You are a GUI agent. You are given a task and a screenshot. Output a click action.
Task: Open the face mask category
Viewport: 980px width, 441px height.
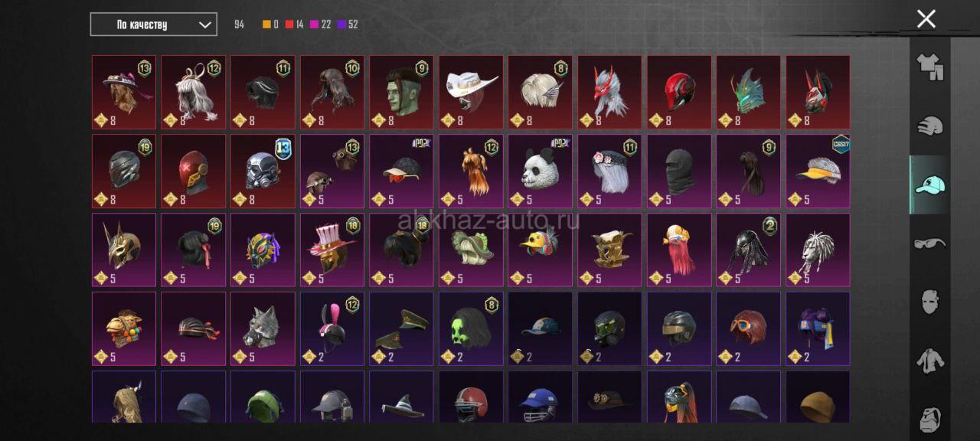[x=929, y=302]
